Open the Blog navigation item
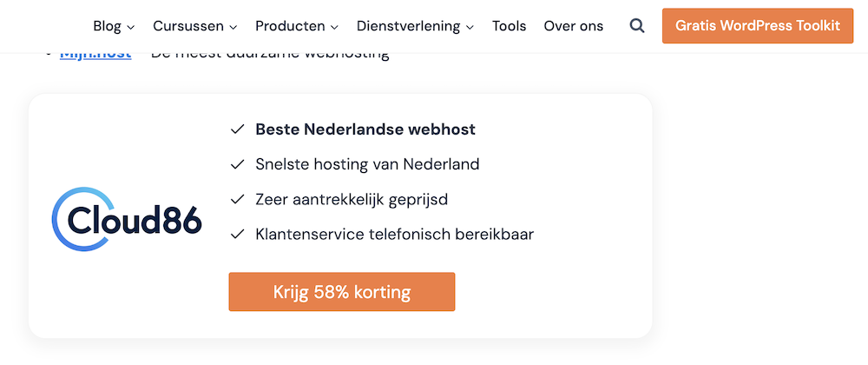The image size is (868, 365). point(107,26)
